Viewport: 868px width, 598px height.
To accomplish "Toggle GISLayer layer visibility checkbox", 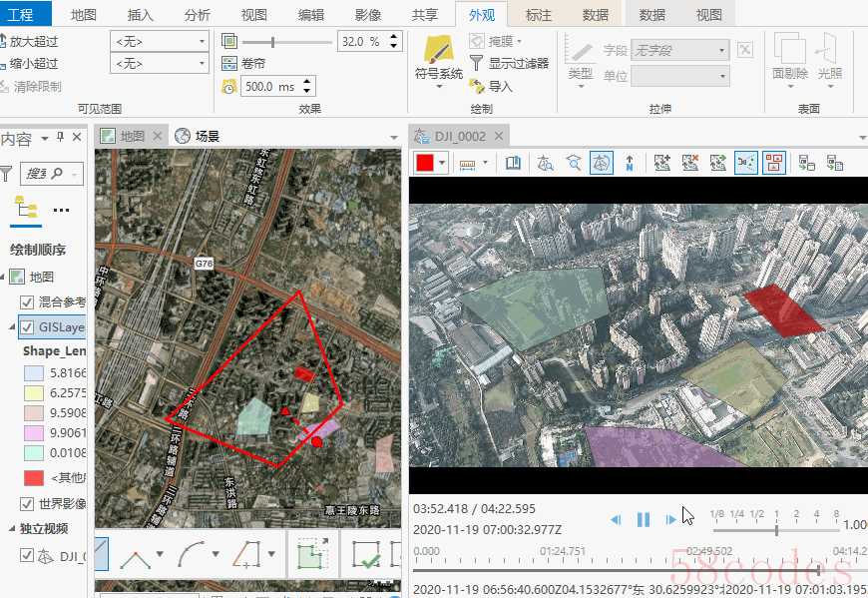I will click(x=27, y=327).
